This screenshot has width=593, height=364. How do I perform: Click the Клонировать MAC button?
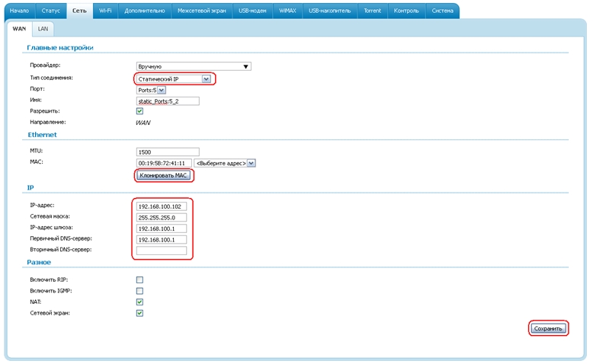(x=164, y=176)
